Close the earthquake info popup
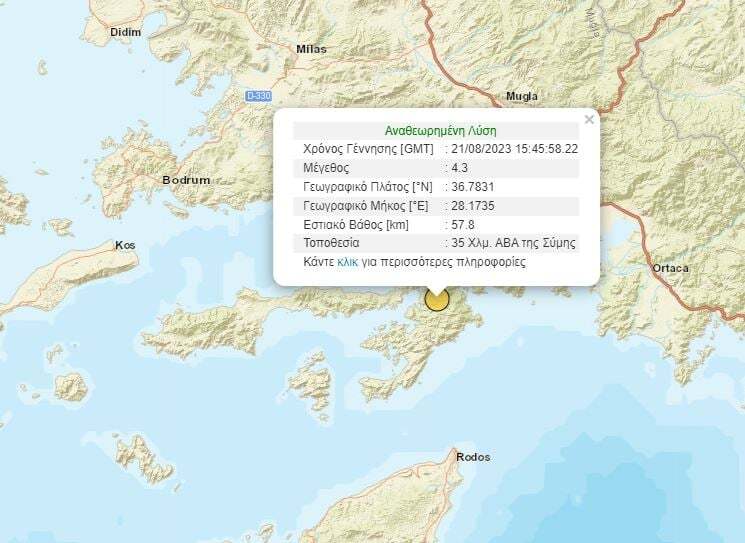Image resolution: width=745 pixels, height=543 pixels. click(589, 120)
